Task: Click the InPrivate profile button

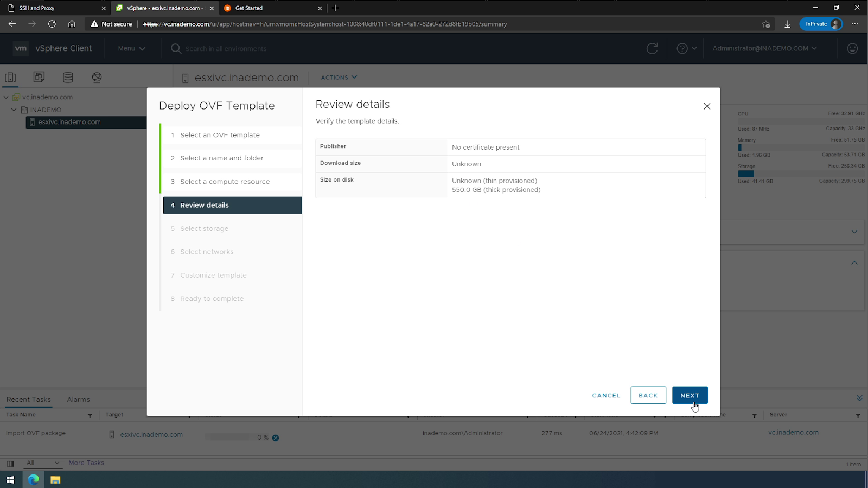Action: pyautogui.click(x=821, y=24)
